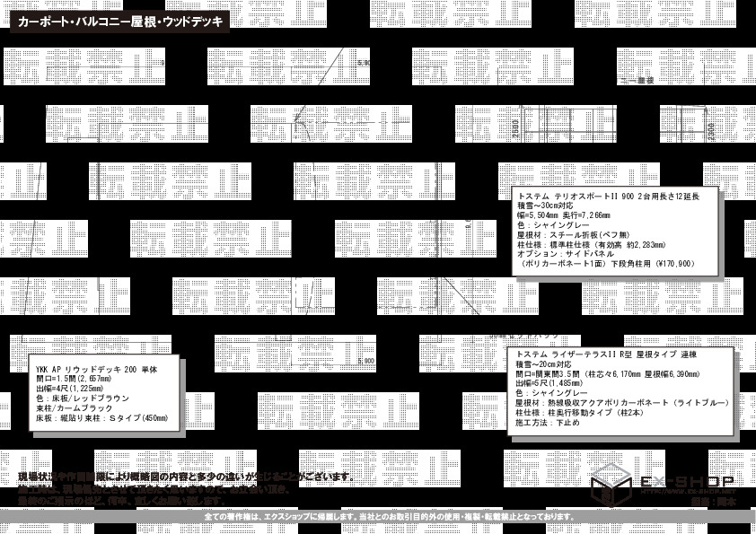Click '色：シャイングレー' in the テリオスポートII box
Image resolution: width=756 pixels, height=534 pixels.
(553, 225)
